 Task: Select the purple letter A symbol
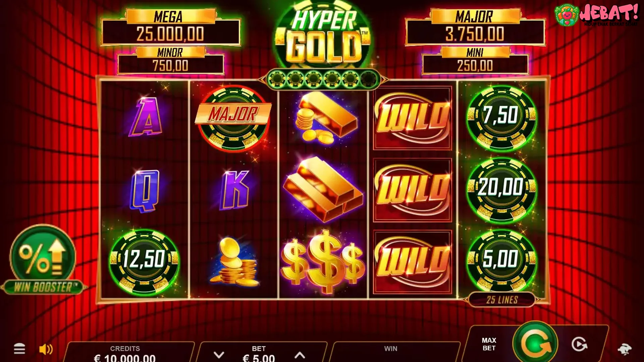point(145,117)
